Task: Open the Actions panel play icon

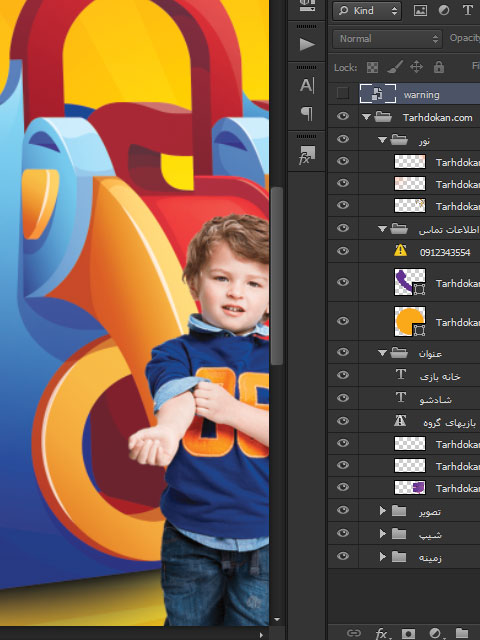Action: (307, 44)
